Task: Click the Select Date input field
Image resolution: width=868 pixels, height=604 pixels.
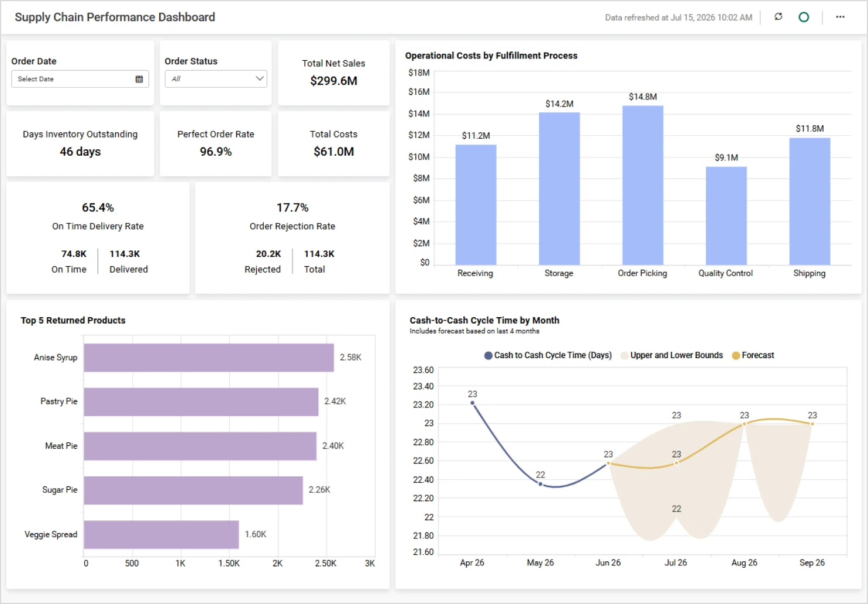Action: tap(80, 79)
